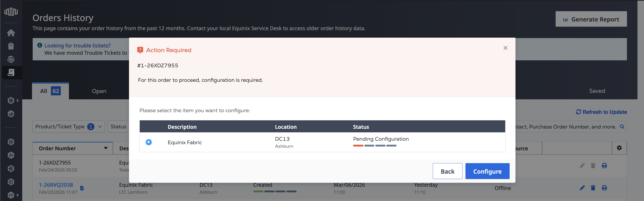The width and height of the screenshot is (644, 201).
Task: Close the Action Required dialog
Action: tap(505, 48)
